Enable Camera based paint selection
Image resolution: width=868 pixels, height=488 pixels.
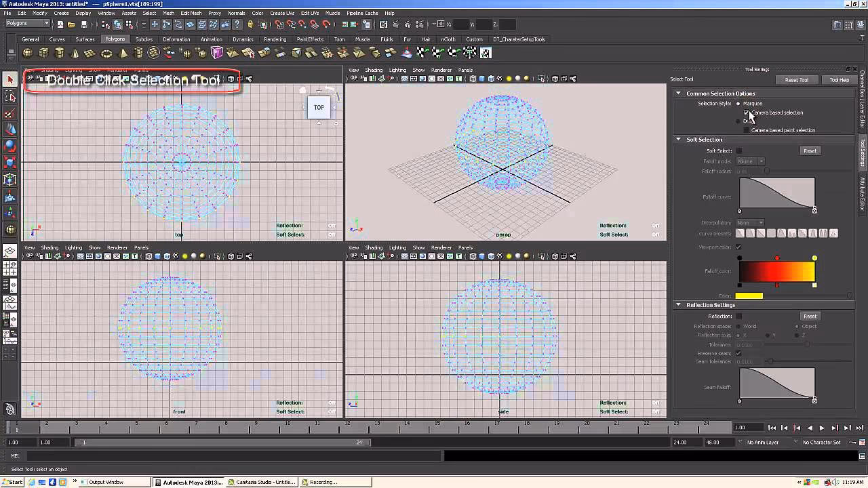click(747, 130)
